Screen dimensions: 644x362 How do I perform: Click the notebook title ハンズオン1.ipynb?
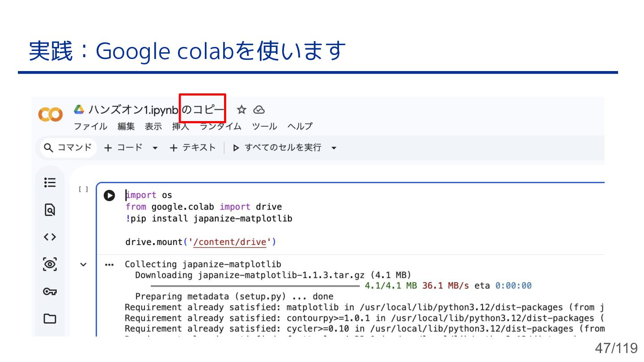pyautogui.click(x=133, y=109)
